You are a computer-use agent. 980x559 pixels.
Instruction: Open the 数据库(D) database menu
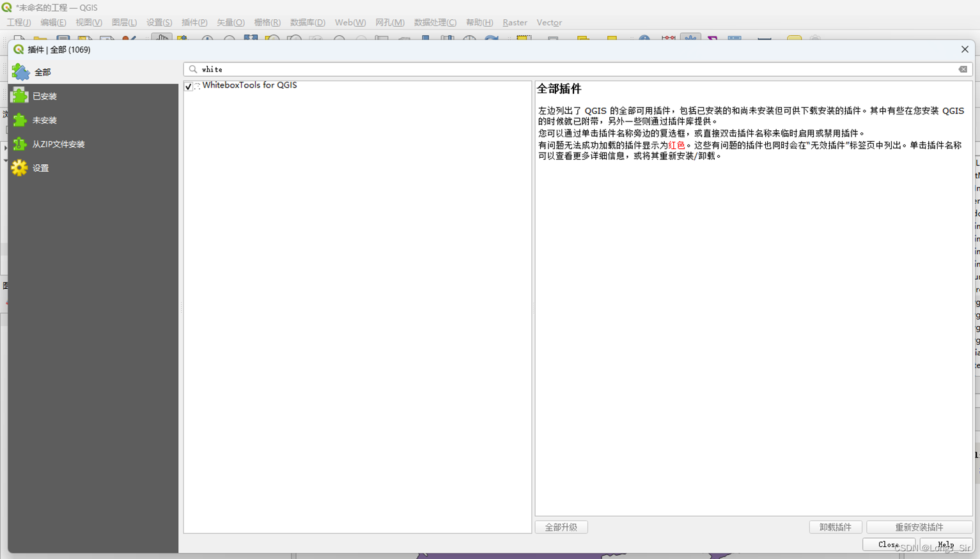click(x=307, y=22)
